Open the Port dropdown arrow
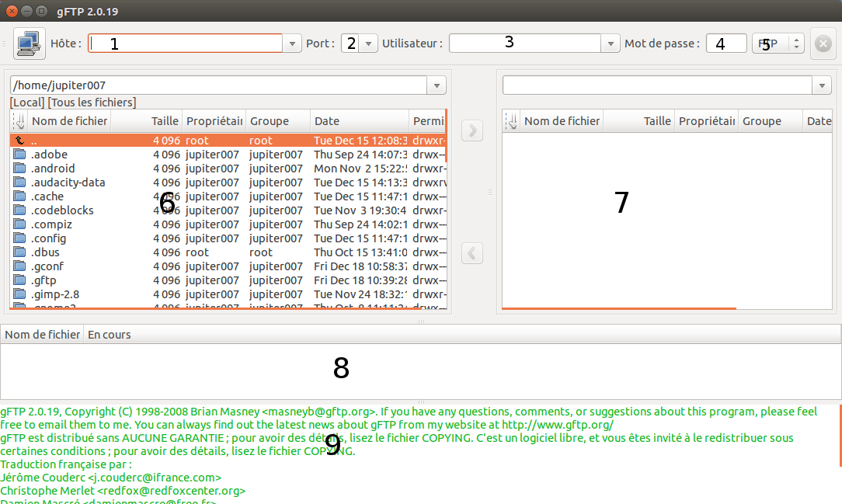Viewport: 842px width, 504px height. tap(368, 43)
